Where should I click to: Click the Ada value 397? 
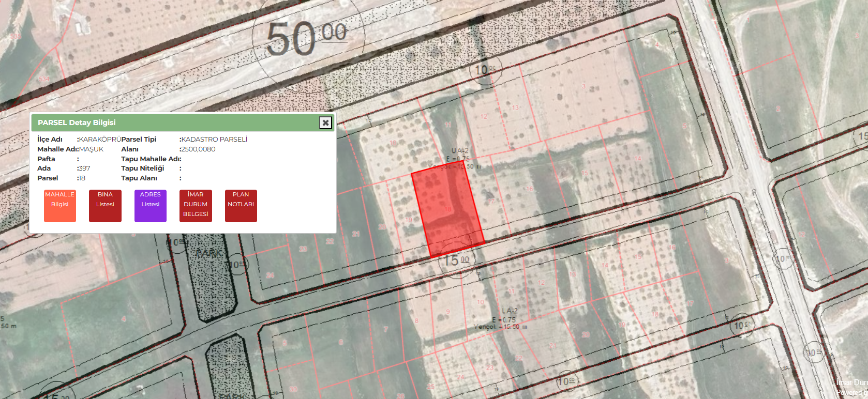point(84,168)
